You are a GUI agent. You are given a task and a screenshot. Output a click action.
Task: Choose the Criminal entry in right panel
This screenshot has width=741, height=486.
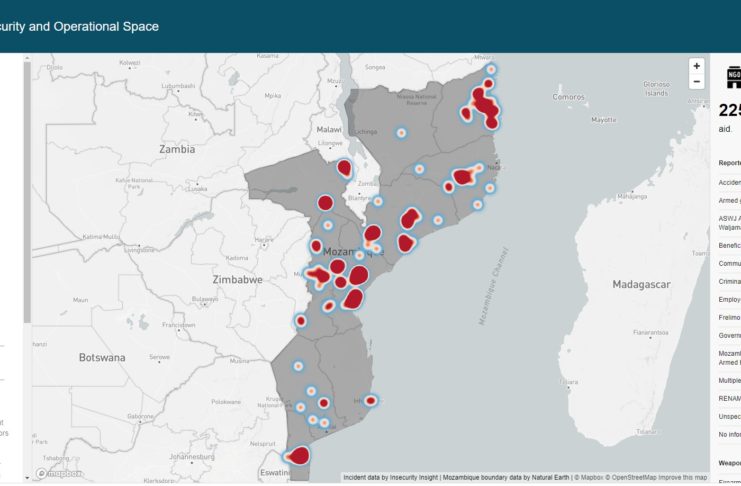click(729, 281)
